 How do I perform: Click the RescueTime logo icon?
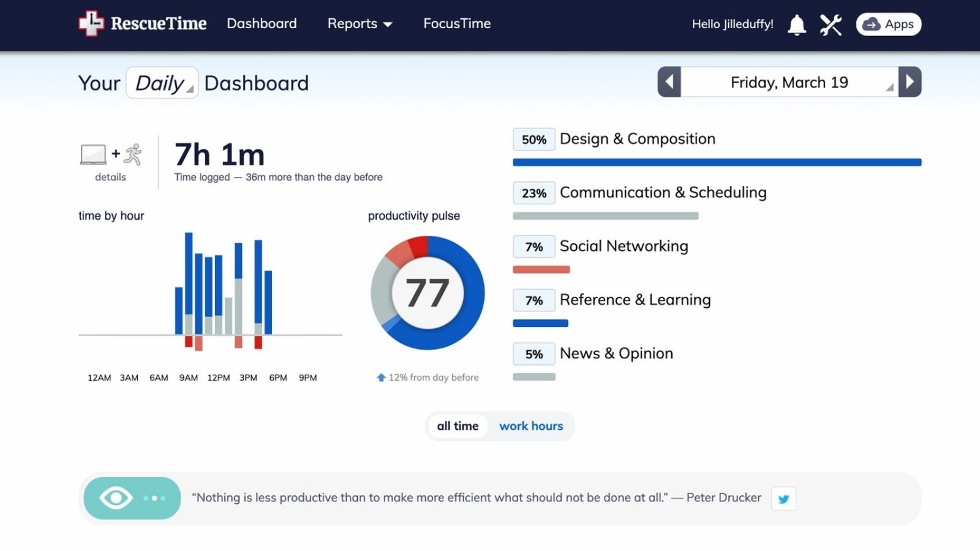pos(91,23)
